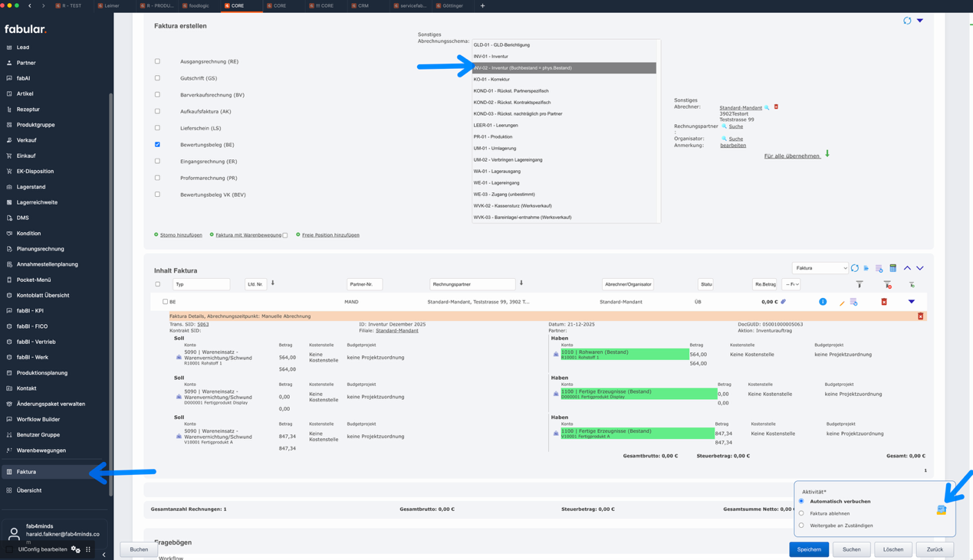Open the Faktura dropdown in Inhalt Faktura
Viewport: 973px width, 560px height.
point(820,268)
